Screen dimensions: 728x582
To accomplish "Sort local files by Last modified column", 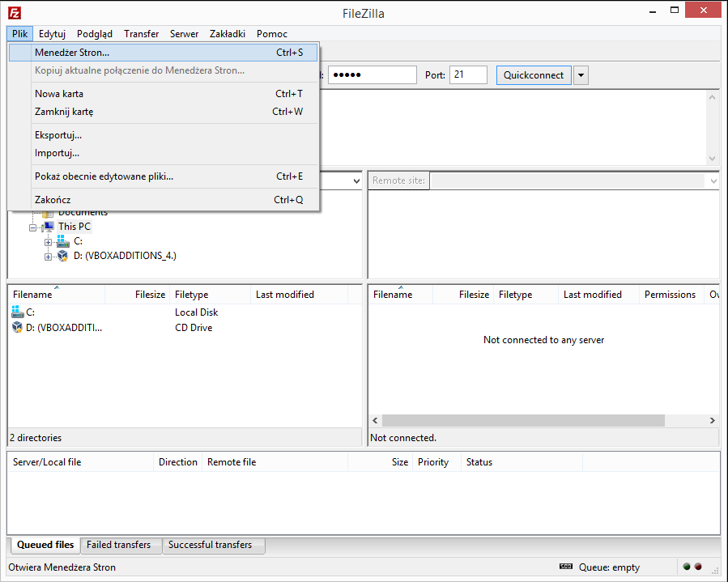I will [x=299, y=295].
